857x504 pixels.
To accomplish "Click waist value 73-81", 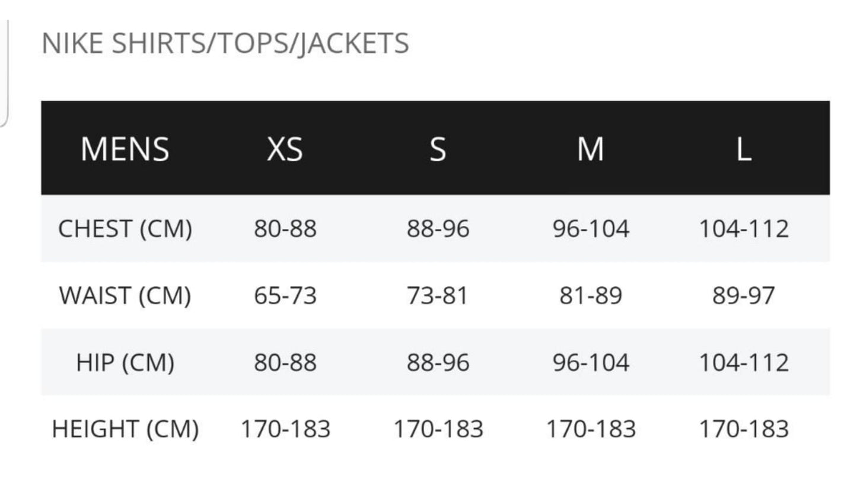I will click(x=438, y=295).
